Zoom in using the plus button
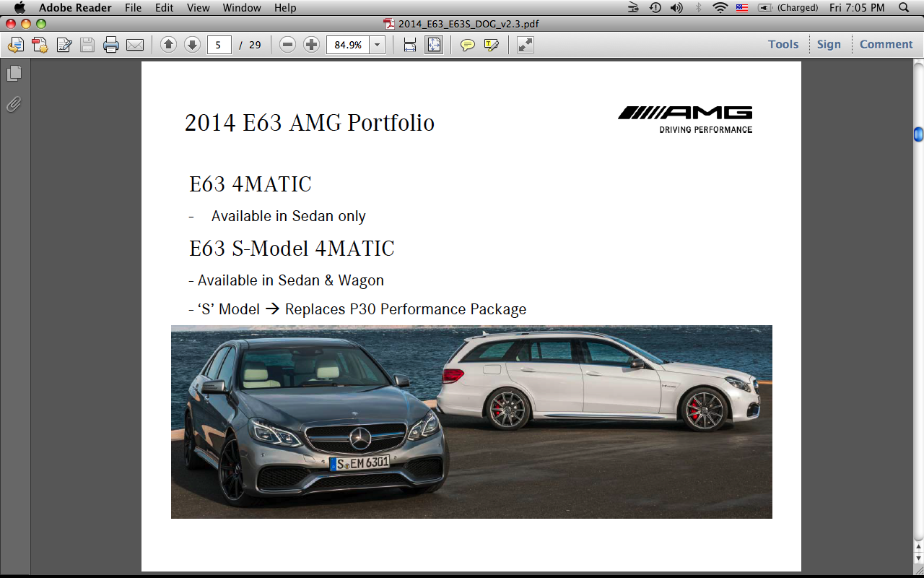The width and height of the screenshot is (924, 578). pyautogui.click(x=311, y=45)
